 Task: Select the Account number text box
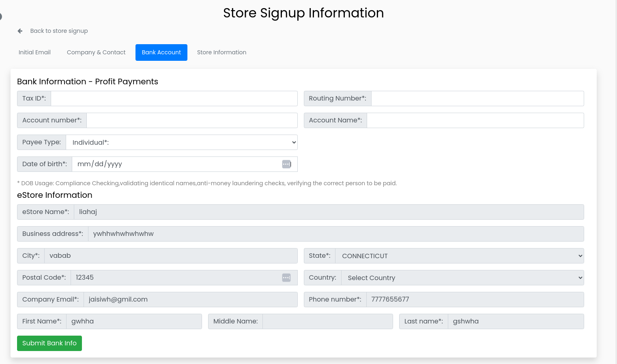point(191,120)
